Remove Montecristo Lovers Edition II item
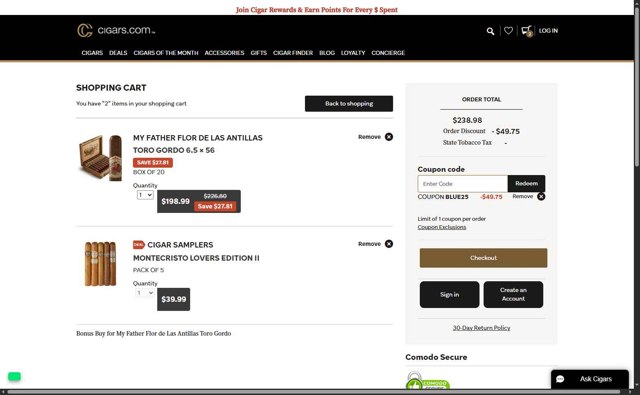Image resolution: width=640 pixels, height=395 pixels. [x=376, y=244]
